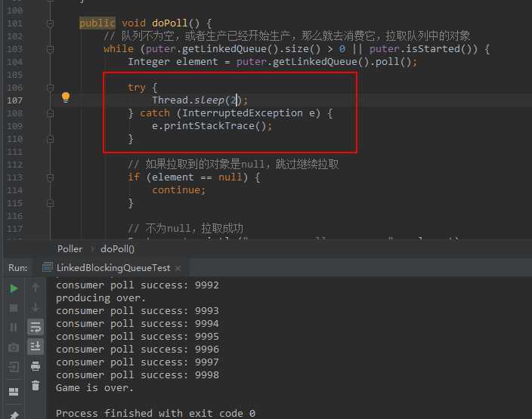Click line number 103 in gutter
The image size is (532, 419).
tap(14, 50)
